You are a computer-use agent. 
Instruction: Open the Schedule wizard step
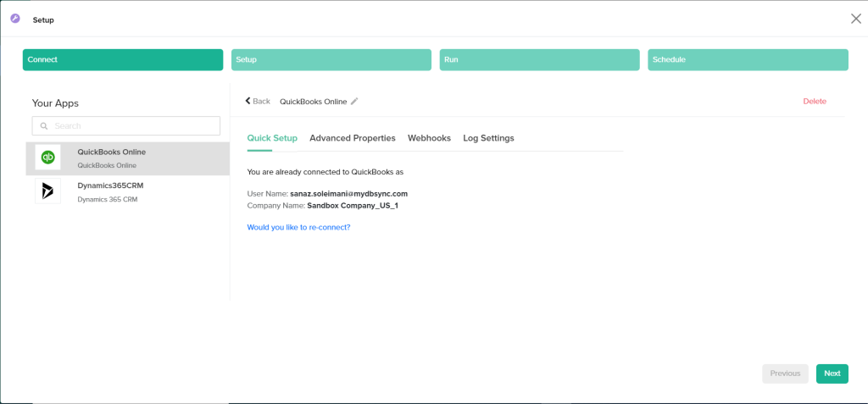[748, 60]
